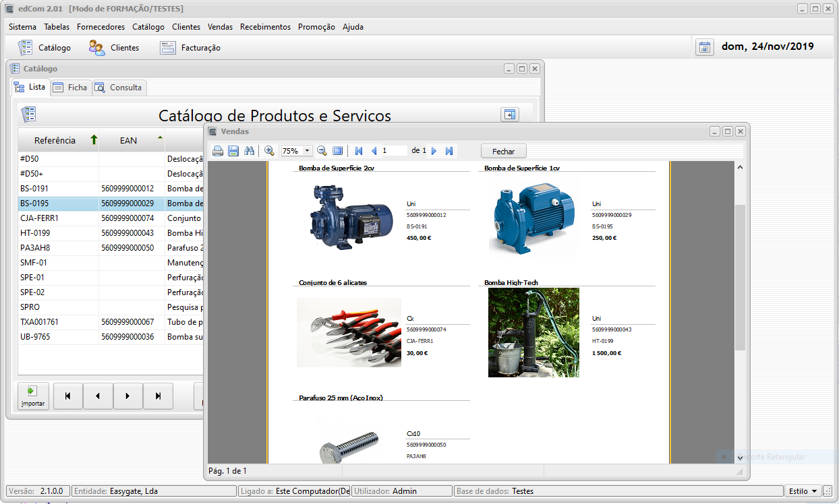Screen dimensions: 839x504
Task: Go to next page in report toolbar
Action: 434,151
